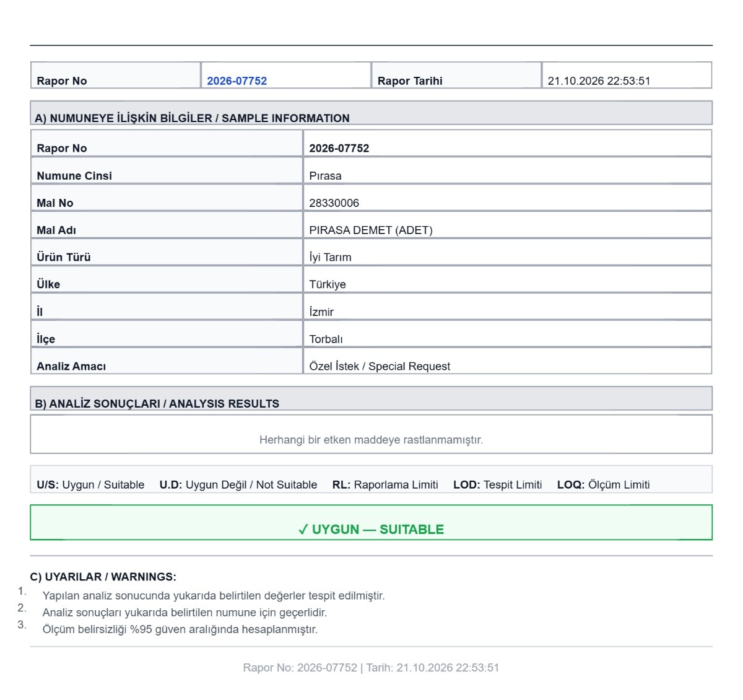Open report number link 2026-07752
The image size is (743, 700).
[237, 81]
